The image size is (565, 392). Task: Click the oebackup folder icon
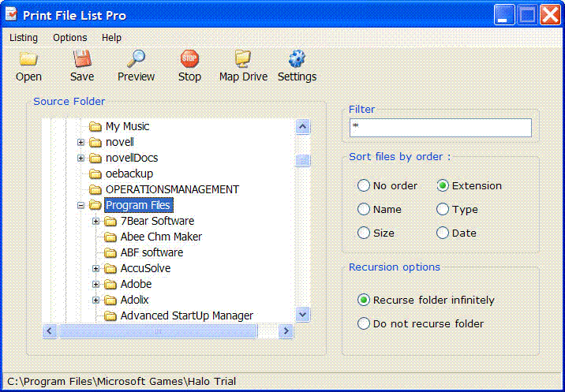[x=95, y=174]
